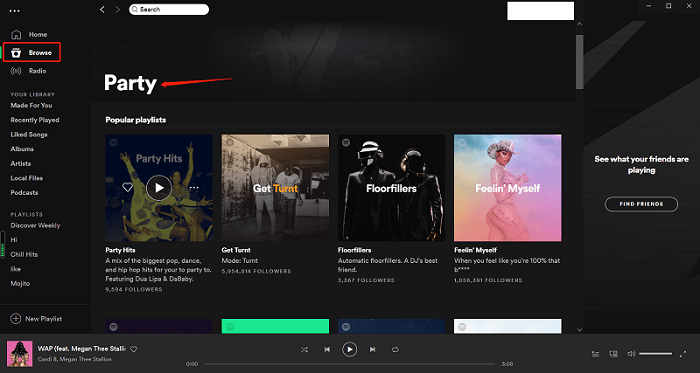Toggle shuffle playback
This screenshot has height=373, width=700.
click(304, 350)
